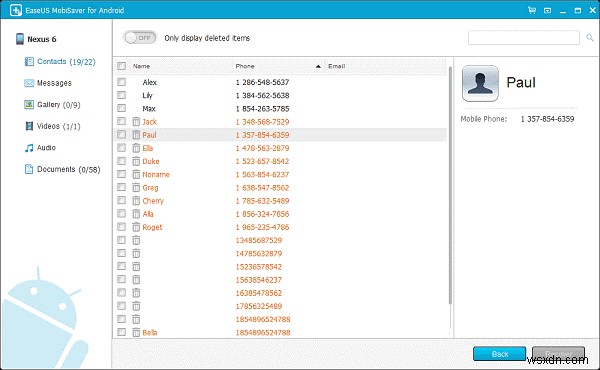The height and width of the screenshot is (370, 600).
Task: Click the Audio music note icon
Action: 29,148
